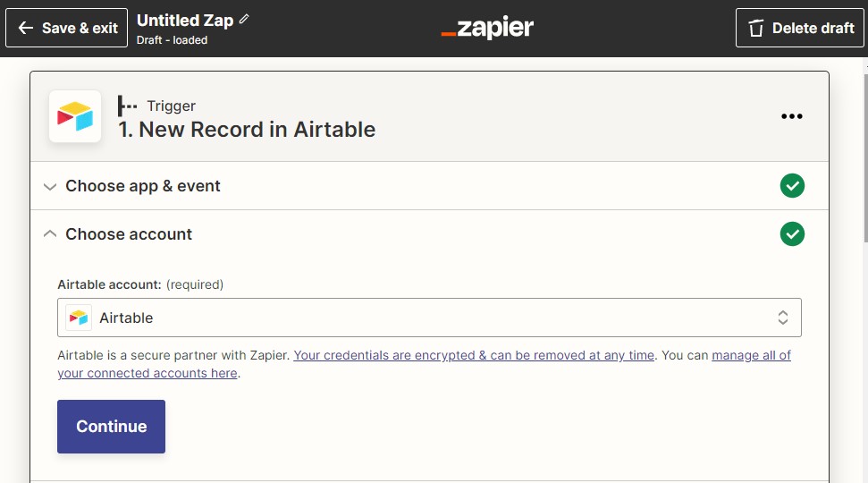Click green checkmark next to Choose app & event
Image resolution: width=868 pixels, height=483 pixels.
tap(792, 185)
